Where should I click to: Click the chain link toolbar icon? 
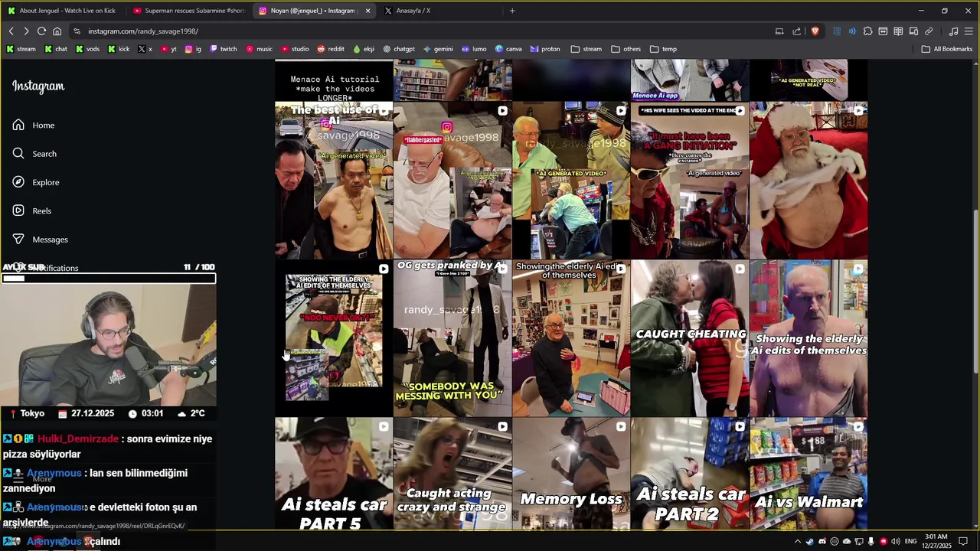[929, 31]
